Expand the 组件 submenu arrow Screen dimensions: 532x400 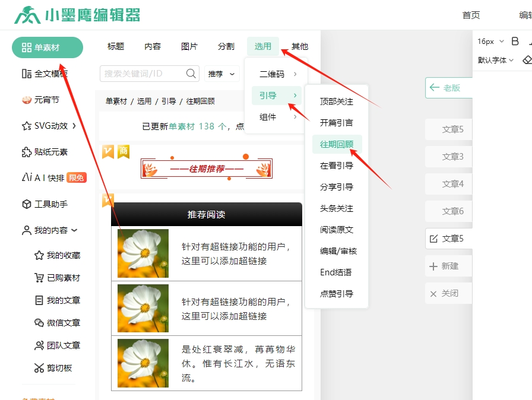(295, 117)
